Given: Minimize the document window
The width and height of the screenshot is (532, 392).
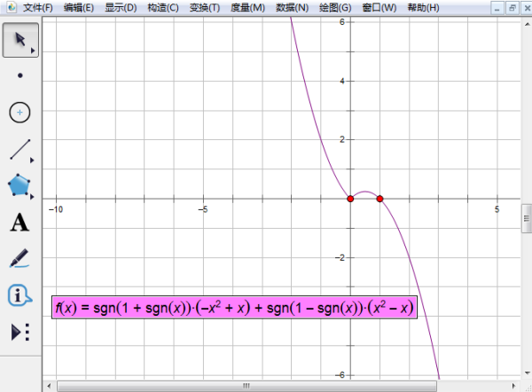Looking at the screenshot, I should click(497, 8).
